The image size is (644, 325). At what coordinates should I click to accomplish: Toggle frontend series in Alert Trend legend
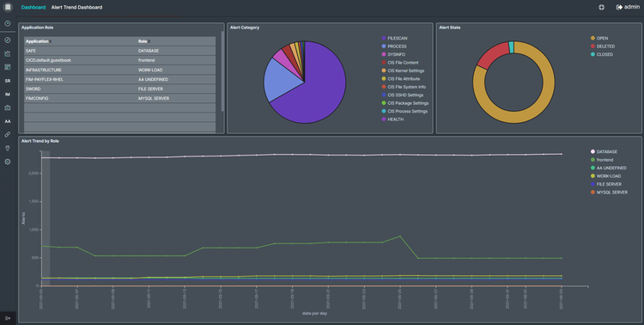point(602,160)
